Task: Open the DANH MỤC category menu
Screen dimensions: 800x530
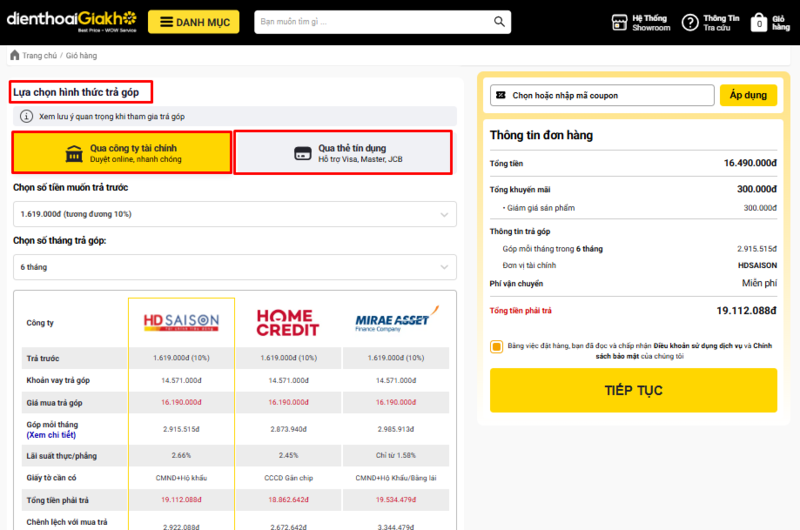Action: pos(193,22)
